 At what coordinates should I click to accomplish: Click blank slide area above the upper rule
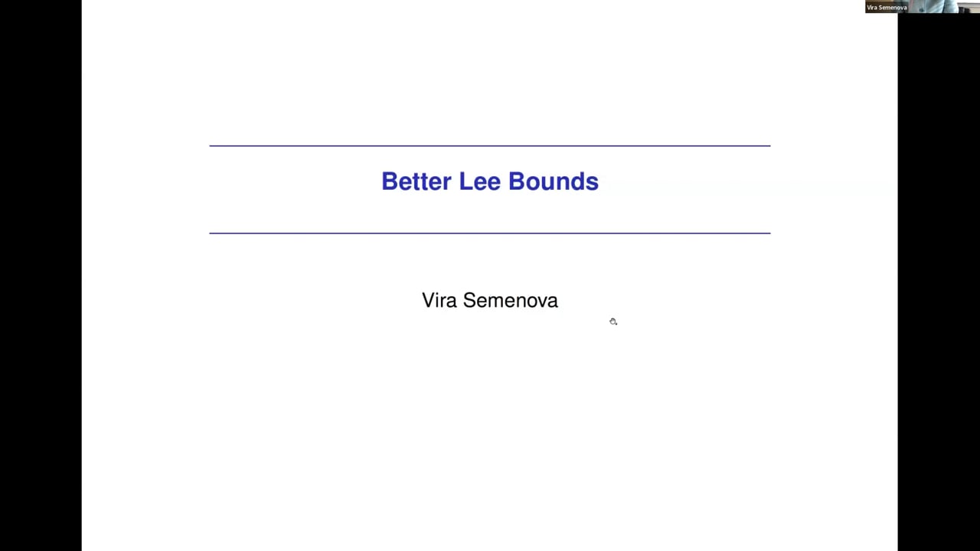coord(489,77)
